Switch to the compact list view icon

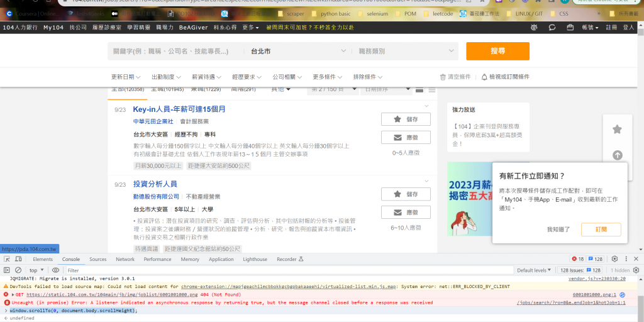(431, 89)
